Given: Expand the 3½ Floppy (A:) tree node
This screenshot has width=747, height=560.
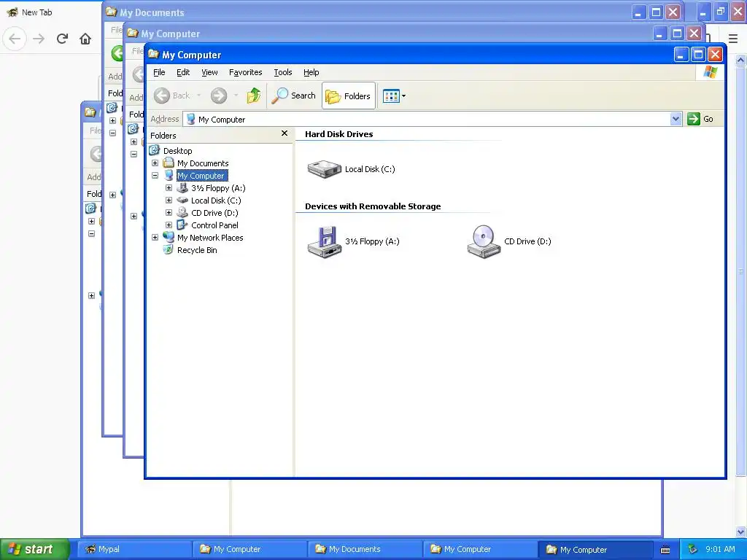Looking at the screenshot, I should 169,187.
